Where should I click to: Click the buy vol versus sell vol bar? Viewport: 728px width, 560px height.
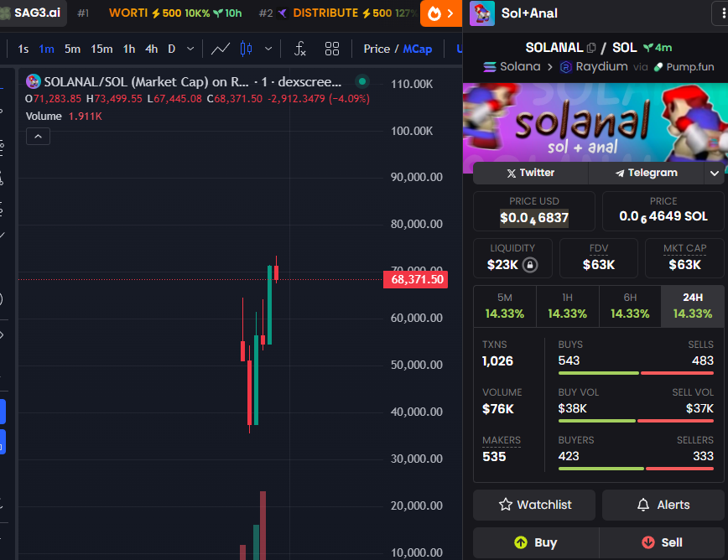(x=636, y=421)
